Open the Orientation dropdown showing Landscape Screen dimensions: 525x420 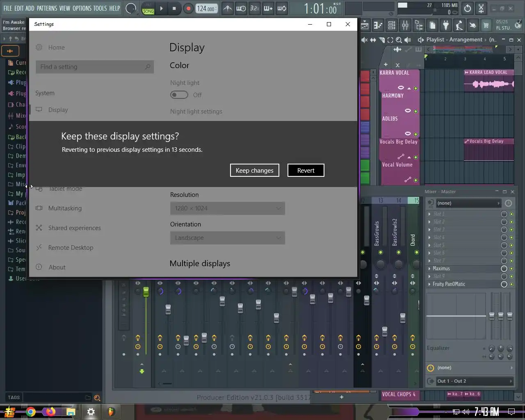(x=228, y=238)
